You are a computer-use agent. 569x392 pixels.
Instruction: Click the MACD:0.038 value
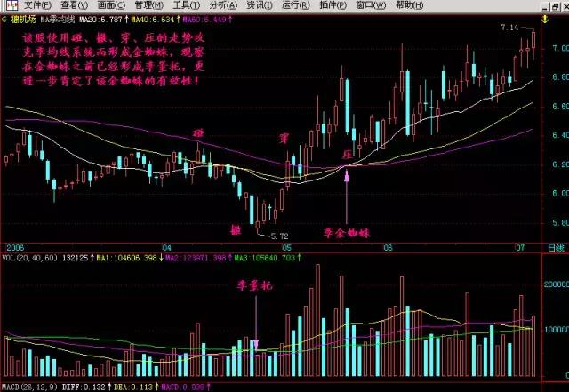coord(183,387)
